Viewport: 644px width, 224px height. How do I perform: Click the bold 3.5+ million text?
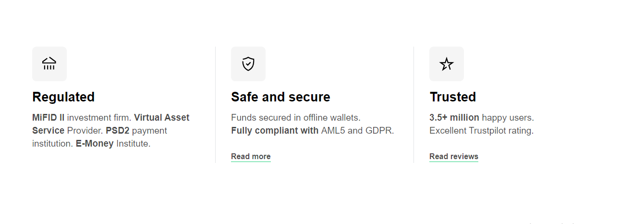coord(454,118)
